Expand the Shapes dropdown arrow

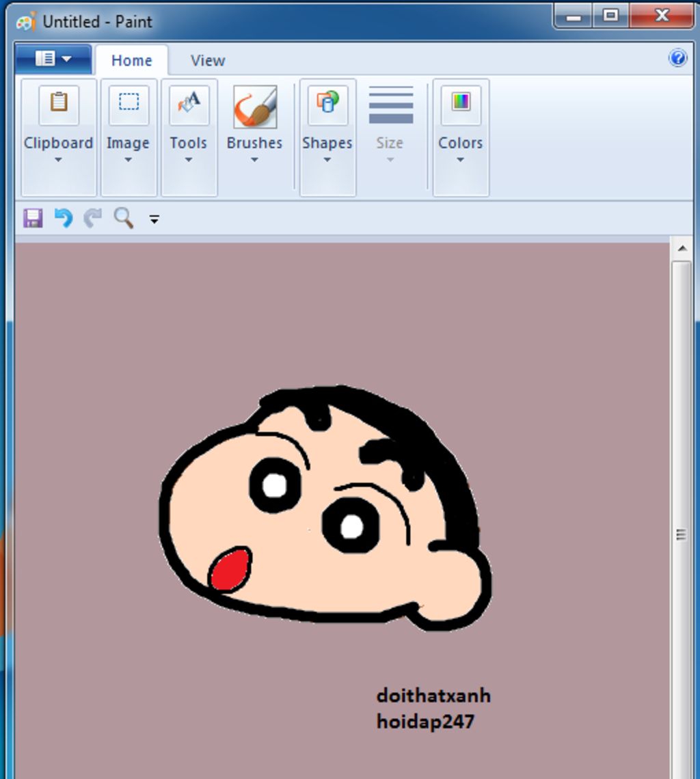[327, 160]
